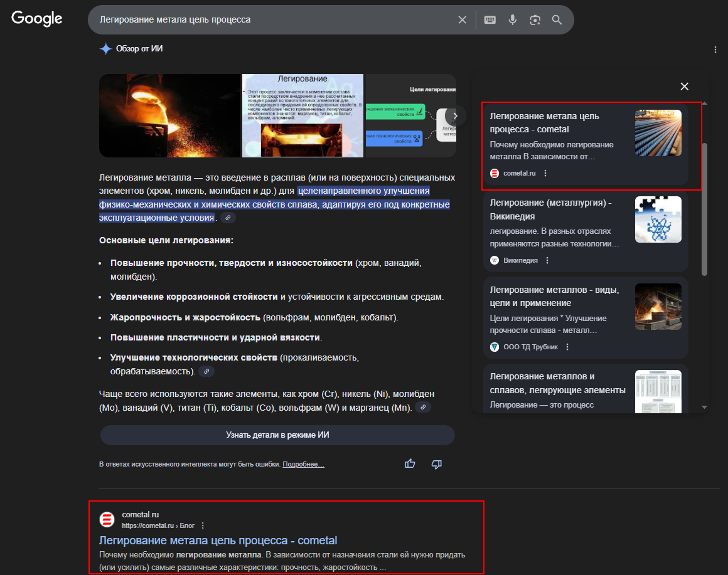Click the 'Подробнее…' link

point(303,465)
